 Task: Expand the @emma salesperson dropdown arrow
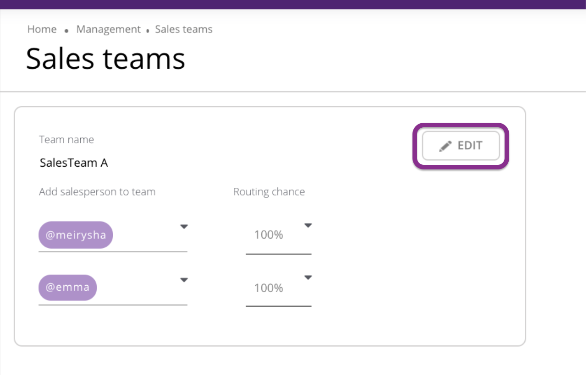(x=184, y=280)
